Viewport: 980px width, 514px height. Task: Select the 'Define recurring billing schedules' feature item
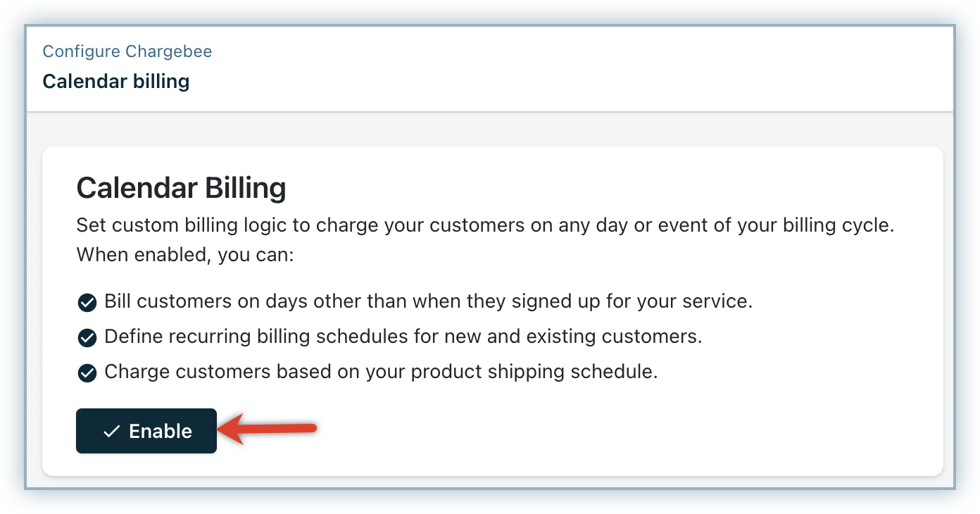click(403, 337)
